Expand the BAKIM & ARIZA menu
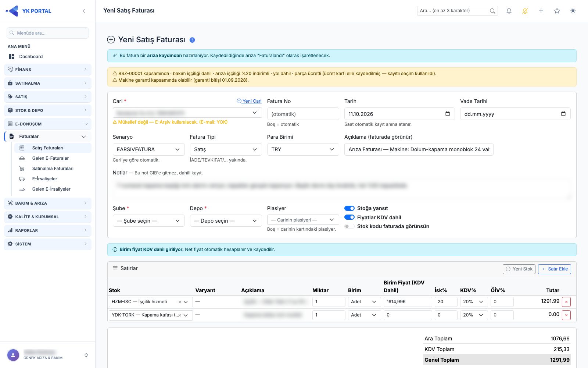Viewport: 588px width, 368px height. [48, 203]
